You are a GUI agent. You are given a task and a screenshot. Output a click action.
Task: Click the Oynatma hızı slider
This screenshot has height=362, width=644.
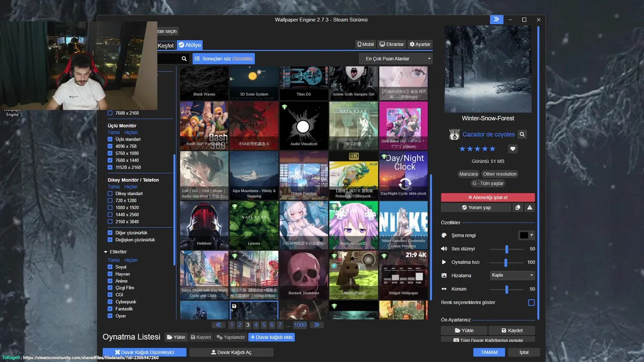(x=507, y=262)
